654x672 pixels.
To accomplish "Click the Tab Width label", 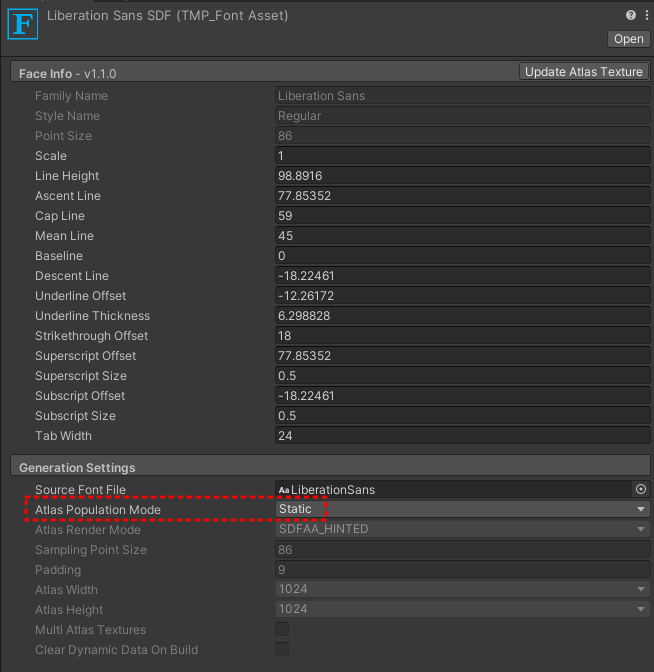I will (x=63, y=436).
